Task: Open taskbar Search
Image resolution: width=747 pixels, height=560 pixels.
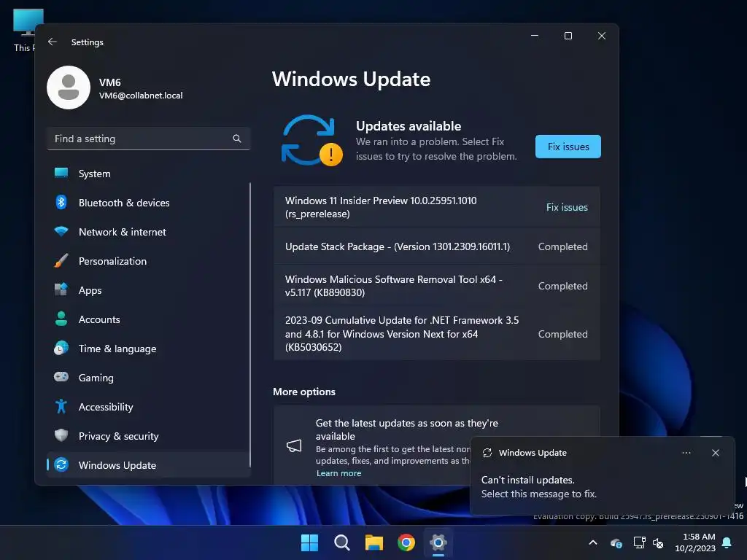Action: 341,542
